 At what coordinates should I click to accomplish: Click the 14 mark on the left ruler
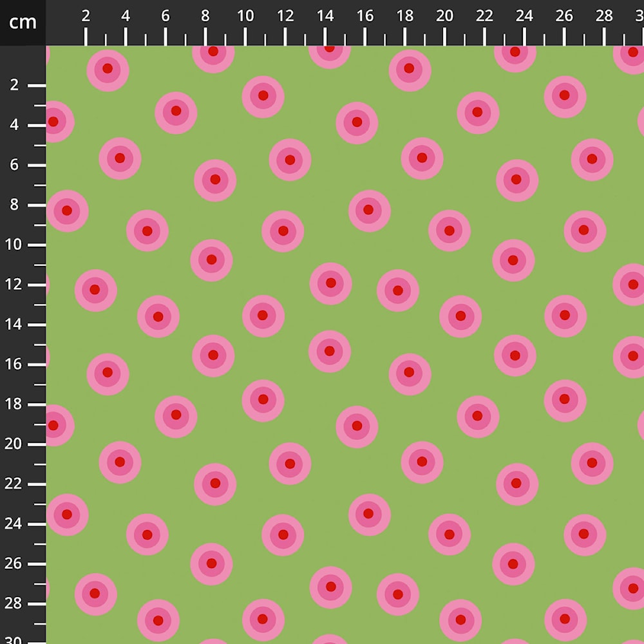(x=37, y=325)
